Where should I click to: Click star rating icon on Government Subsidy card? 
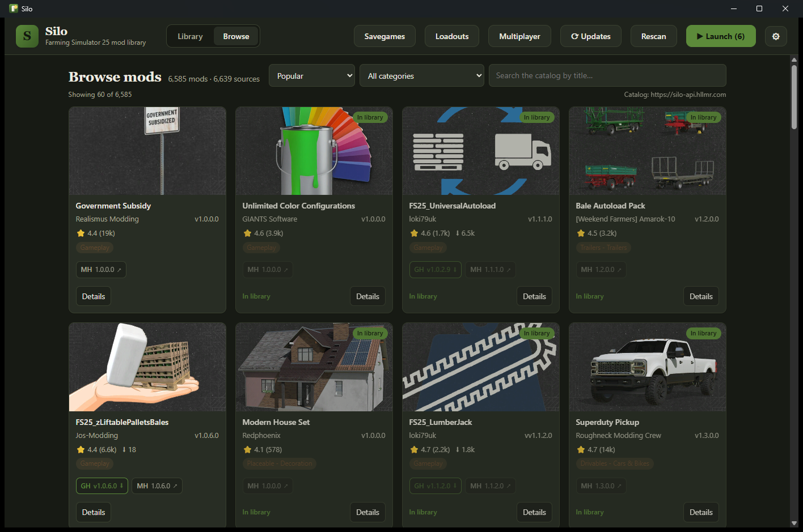81,233
